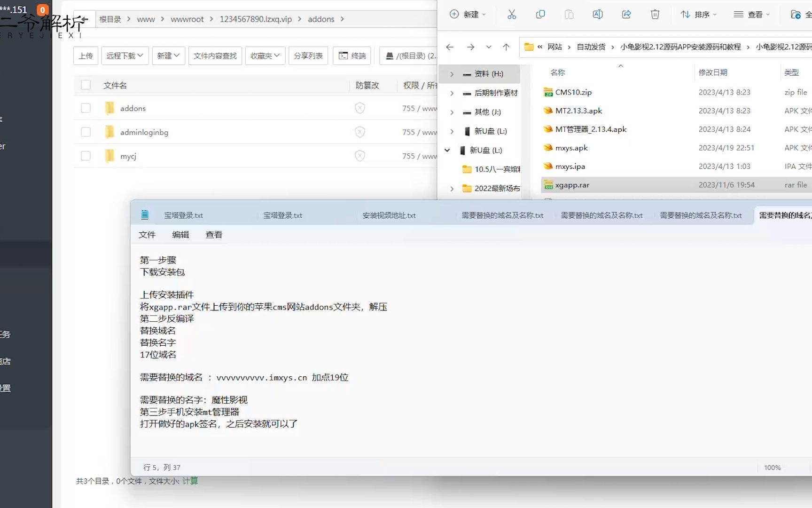Toggle the select-all files checkbox

point(86,85)
